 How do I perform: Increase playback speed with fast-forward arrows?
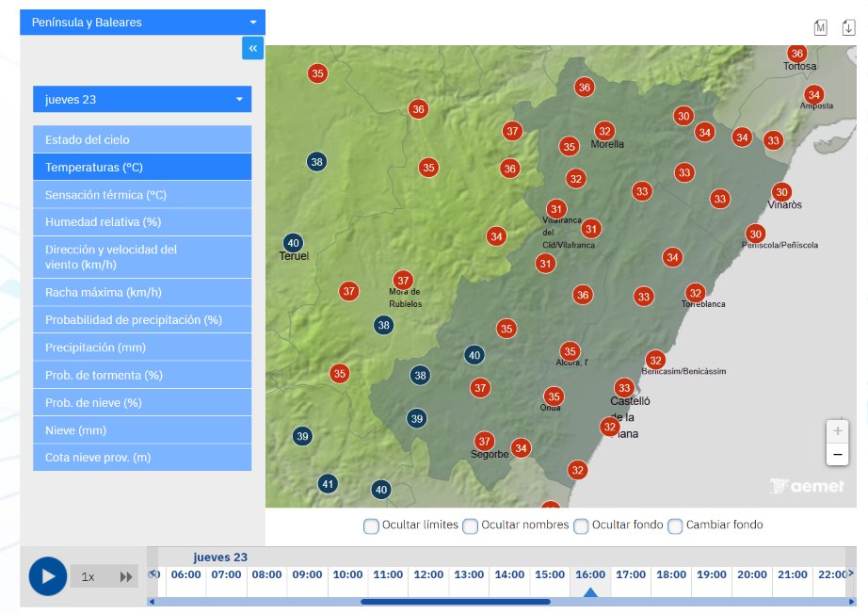click(x=126, y=577)
